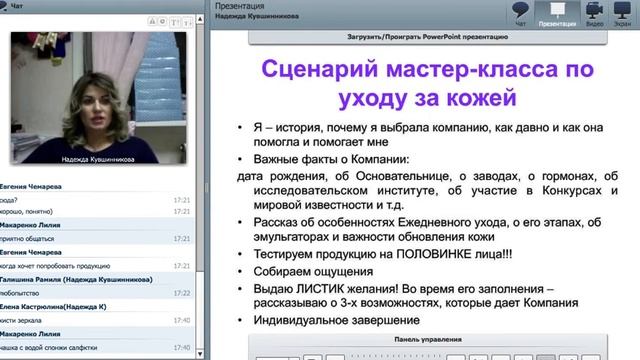
Task: Click the Чат panel title
Action: click(17, 6)
